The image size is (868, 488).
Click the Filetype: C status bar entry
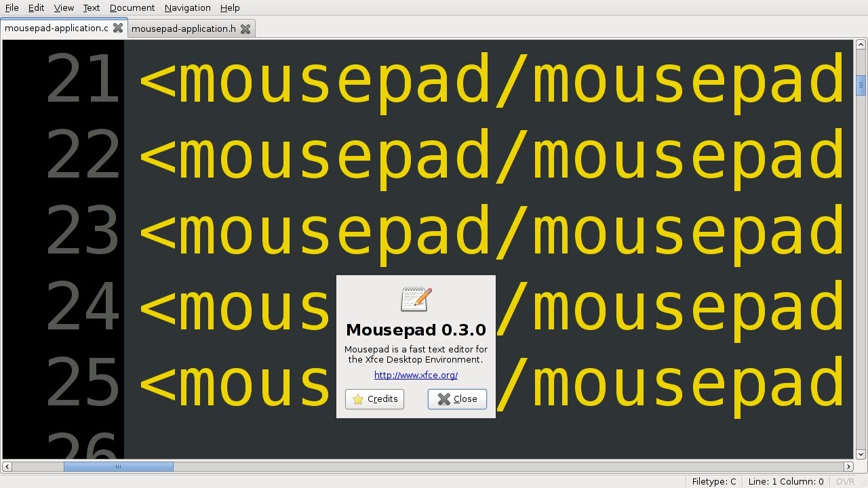714,481
